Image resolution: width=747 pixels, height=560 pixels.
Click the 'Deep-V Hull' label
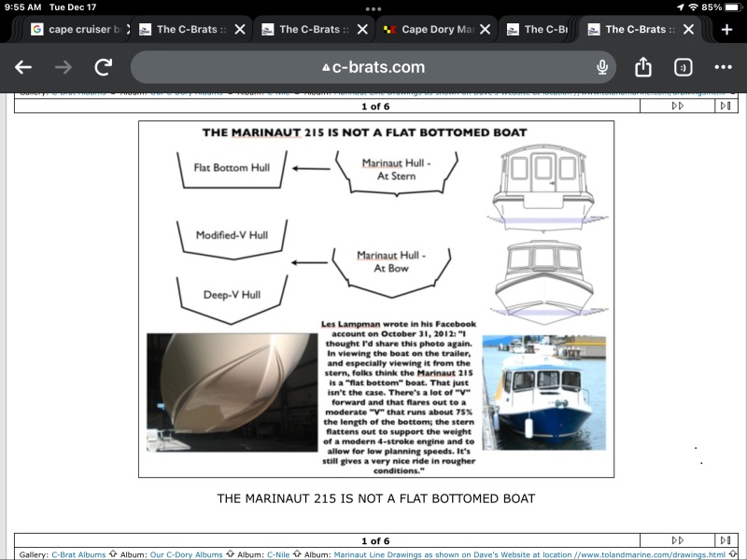point(232,295)
